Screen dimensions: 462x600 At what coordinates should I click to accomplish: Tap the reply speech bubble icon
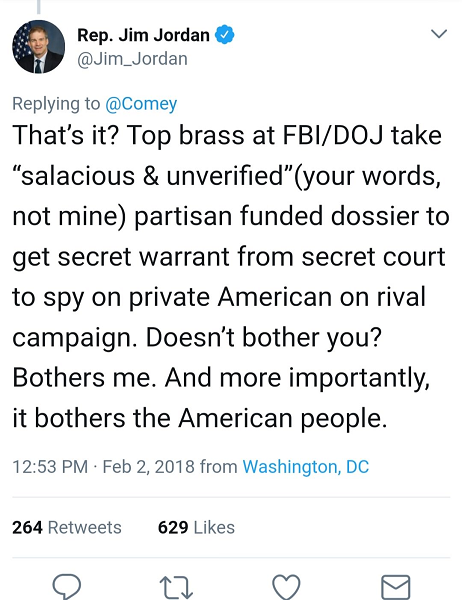67,586
